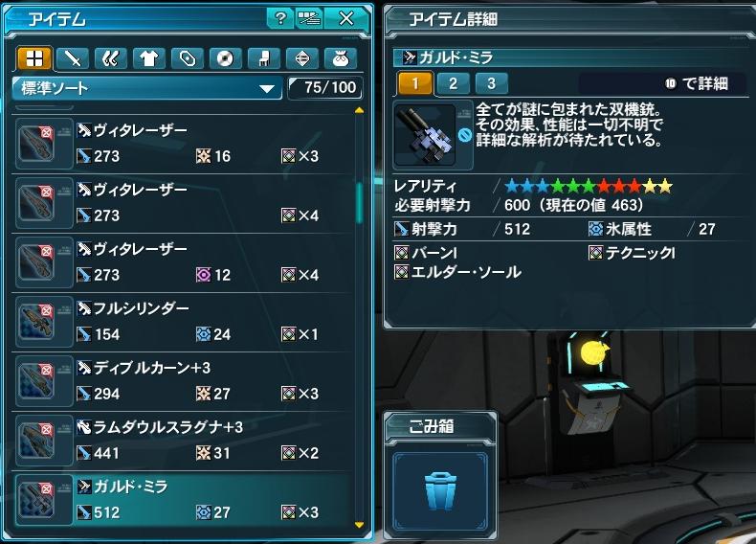Click the inventory list scrollbar thumb
Image resolution: width=756 pixels, height=544 pixels.
(x=359, y=203)
